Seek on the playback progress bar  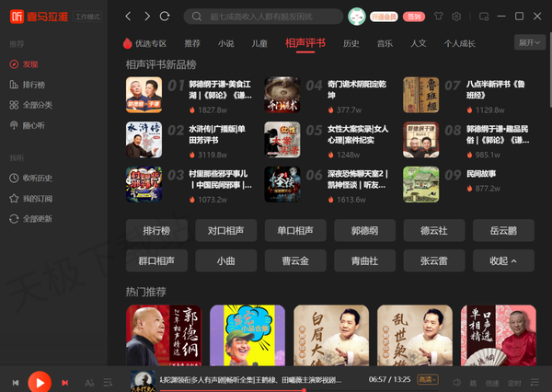pos(299,390)
